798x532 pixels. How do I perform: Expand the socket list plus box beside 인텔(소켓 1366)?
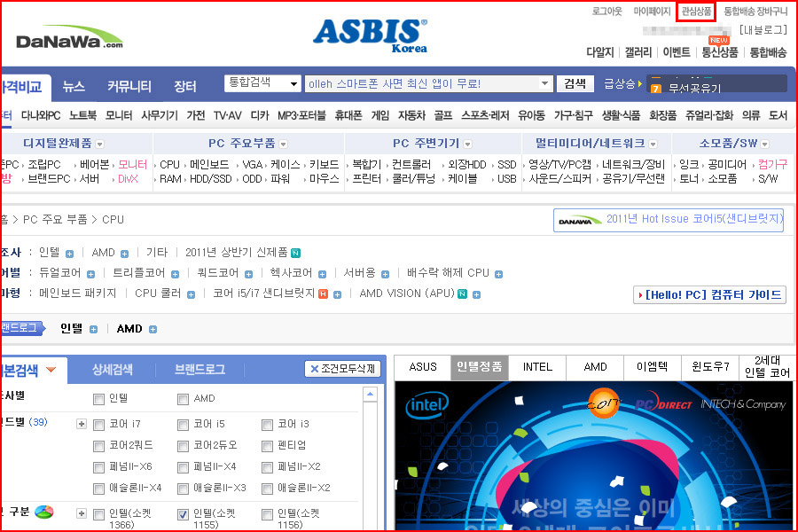[x=82, y=513]
